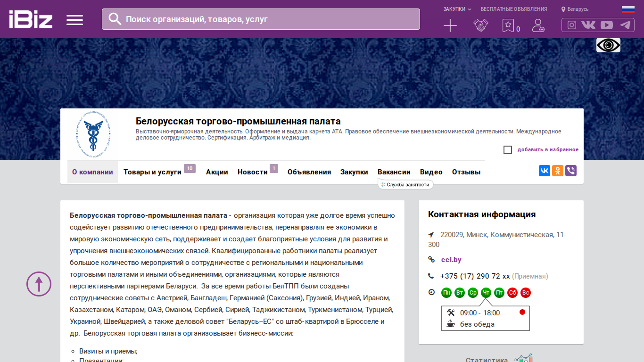Open the Отзывы tab
The width and height of the screenshot is (644, 362).
466,172
